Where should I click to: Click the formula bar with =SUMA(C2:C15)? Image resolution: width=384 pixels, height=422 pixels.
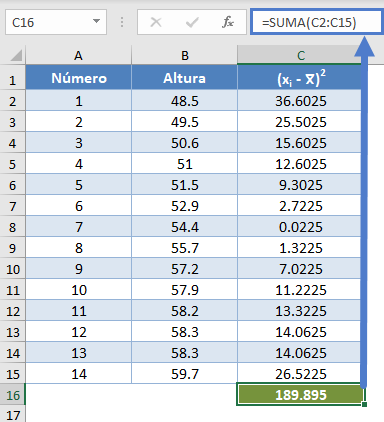(316, 22)
